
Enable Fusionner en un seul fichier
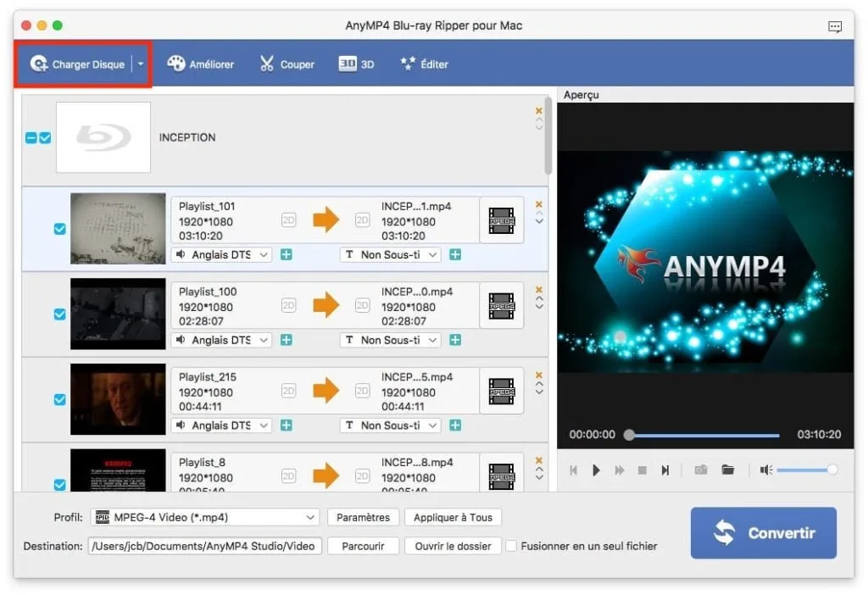(511, 546)
